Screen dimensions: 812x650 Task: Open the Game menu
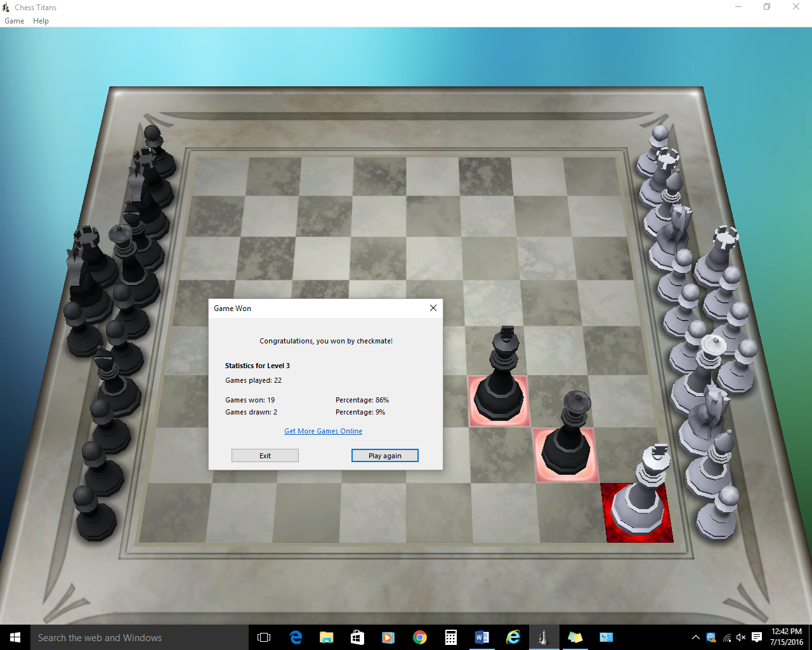[14, 21]
